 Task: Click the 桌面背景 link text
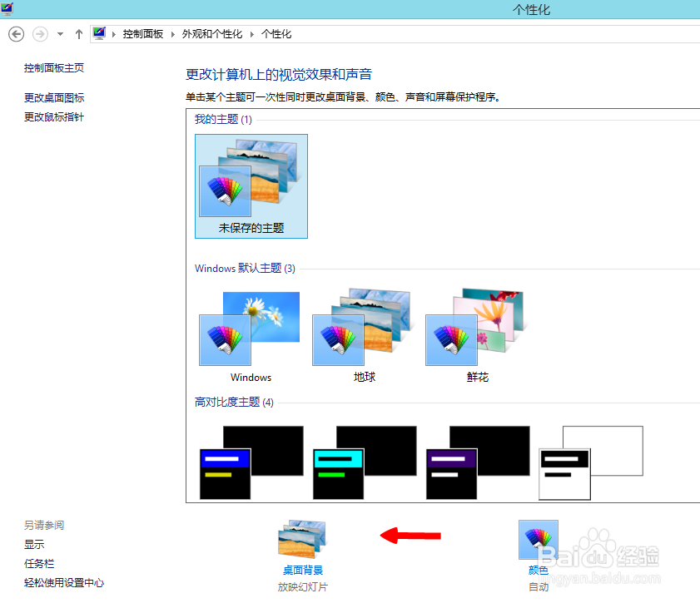point(303,570)
